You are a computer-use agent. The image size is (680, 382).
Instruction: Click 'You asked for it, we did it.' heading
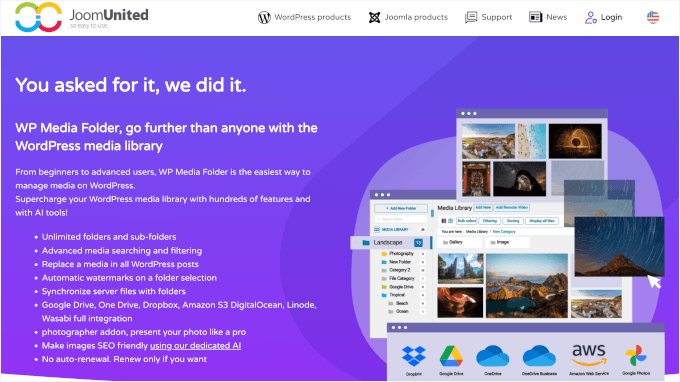(x=131, y=85)
